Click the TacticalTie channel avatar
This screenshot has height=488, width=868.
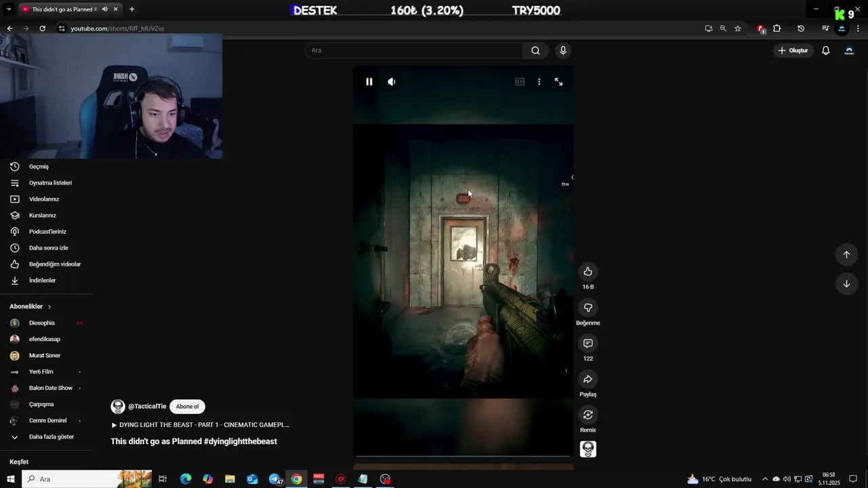[118, 407]
